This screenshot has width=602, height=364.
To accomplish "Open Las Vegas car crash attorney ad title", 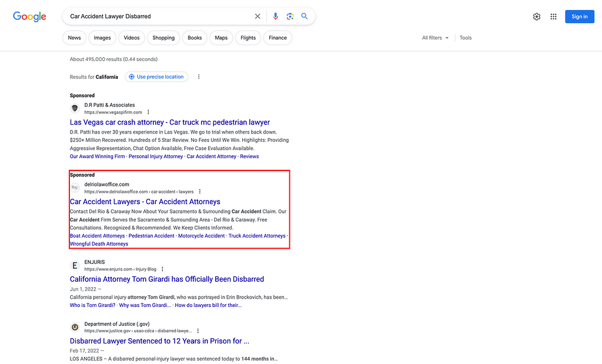I will pyautogui.click(x=170, y=122).
